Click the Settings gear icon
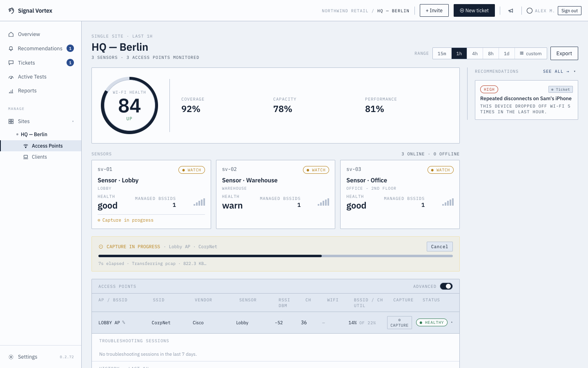The height and width of the screenshot is (368, 588). point(11,357)
